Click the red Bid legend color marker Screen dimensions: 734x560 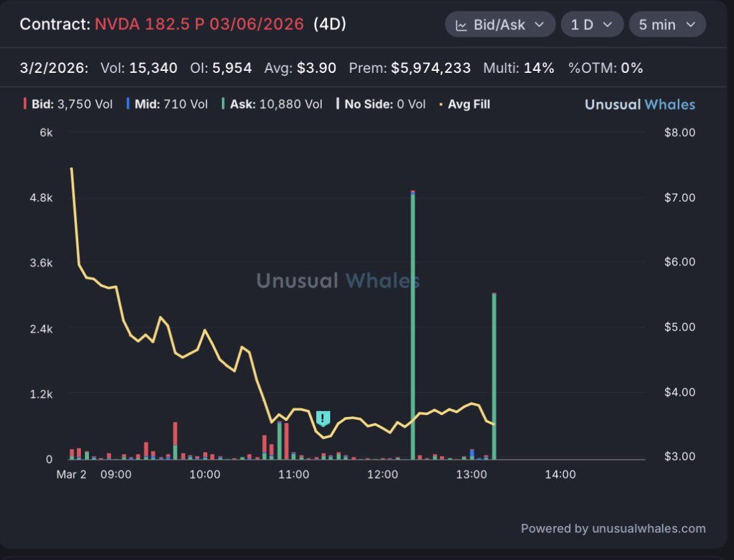25,104
